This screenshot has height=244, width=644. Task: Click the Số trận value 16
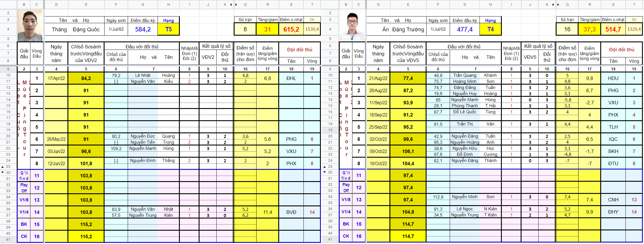567,30
